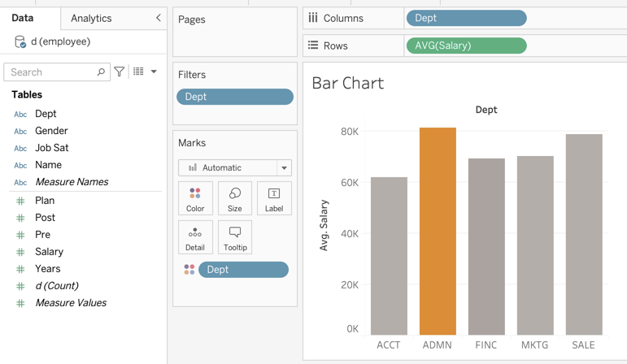Click color dots icon beside Dept mark
This screenshot has height=364, width=627.
click(x=189, y=270)
